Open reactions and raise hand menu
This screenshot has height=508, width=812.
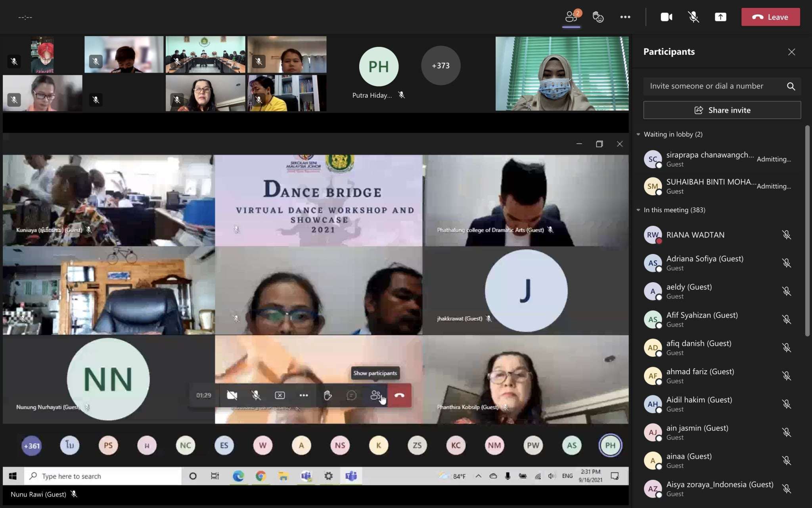[598, 17]
